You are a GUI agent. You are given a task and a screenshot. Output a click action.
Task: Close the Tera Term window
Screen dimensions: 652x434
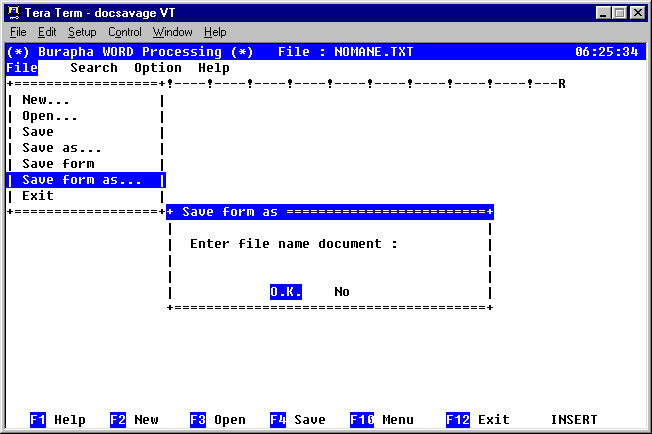(x=637, y=13)
